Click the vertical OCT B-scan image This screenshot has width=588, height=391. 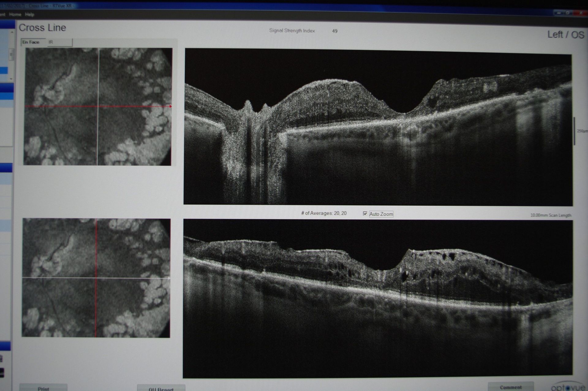(x=378, y=298)
